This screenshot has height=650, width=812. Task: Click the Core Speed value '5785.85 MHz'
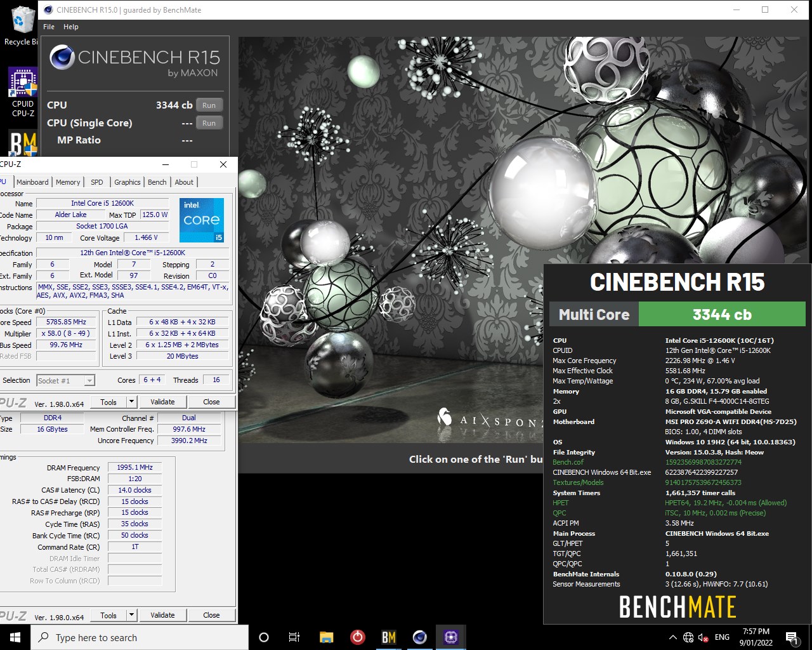click(x=66, y=322)
